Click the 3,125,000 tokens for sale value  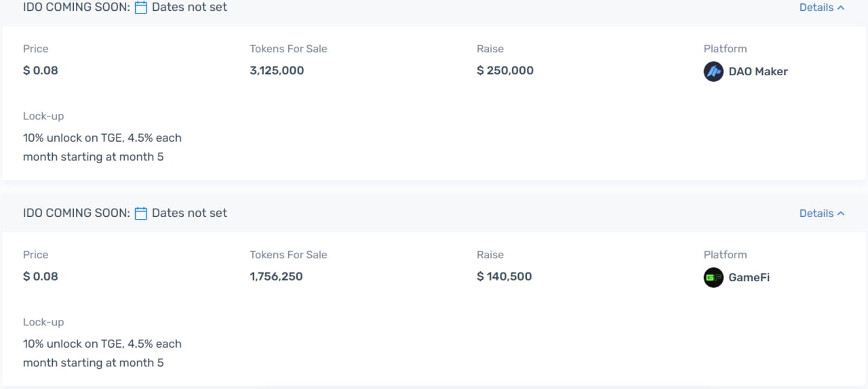(277, 70)
